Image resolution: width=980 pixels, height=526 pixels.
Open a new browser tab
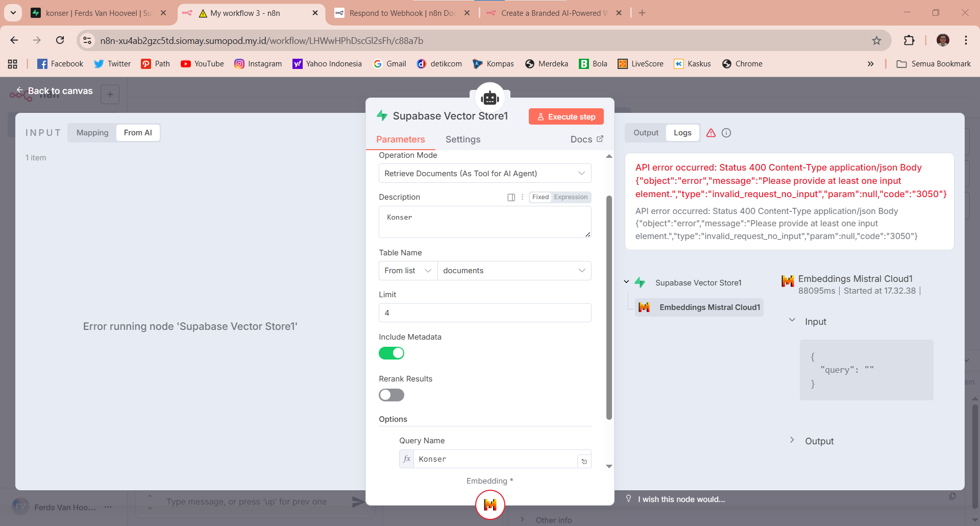point(642,13)
